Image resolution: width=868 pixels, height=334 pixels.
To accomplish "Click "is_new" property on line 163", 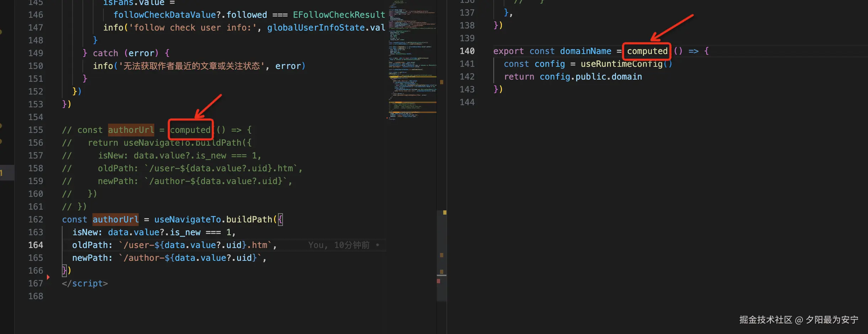I will coord(185,232).
